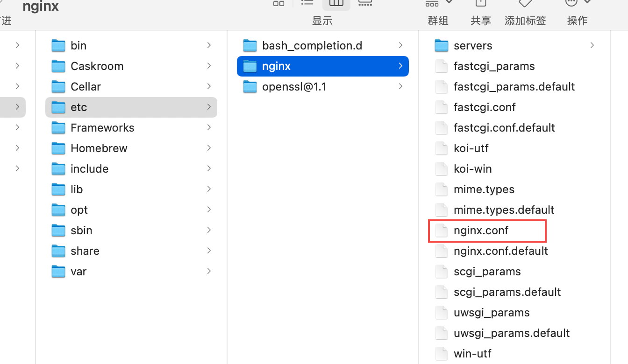The height and width of the screenshot is (364, 628).
Task: Select the file named fastcgi.conf.default
Action: pyautogui.click(x=504, y=127)
